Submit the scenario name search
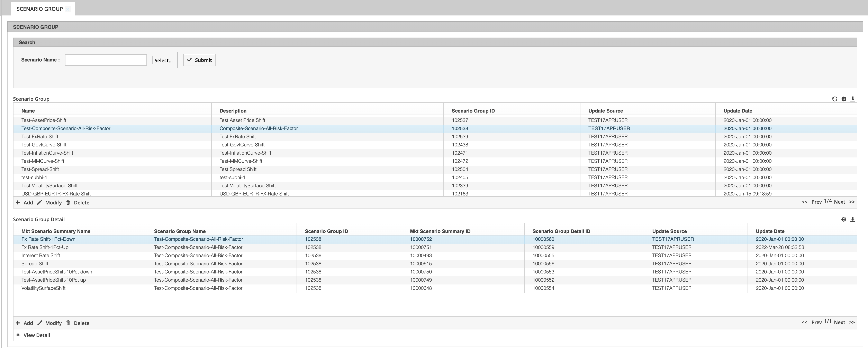868x348 pixels. [x=199, y=60]
